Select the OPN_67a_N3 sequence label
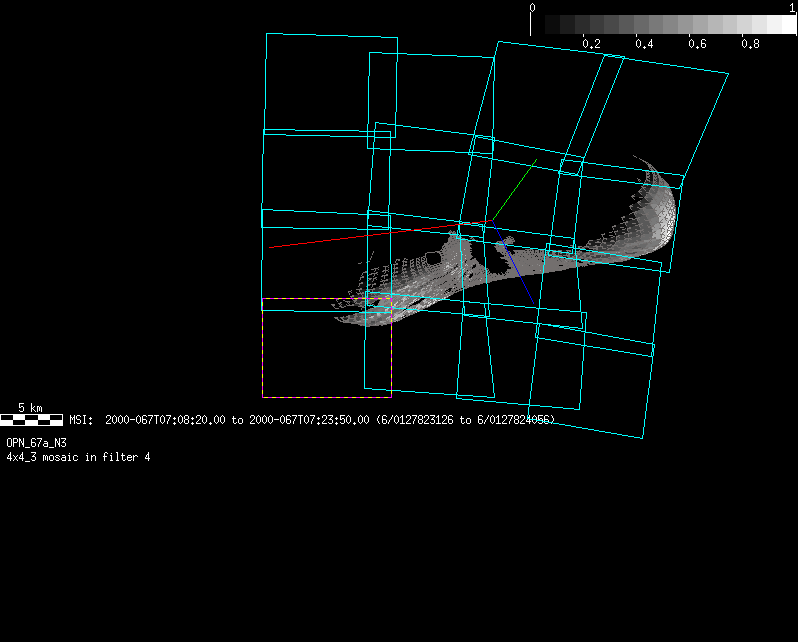 point(37,442)
